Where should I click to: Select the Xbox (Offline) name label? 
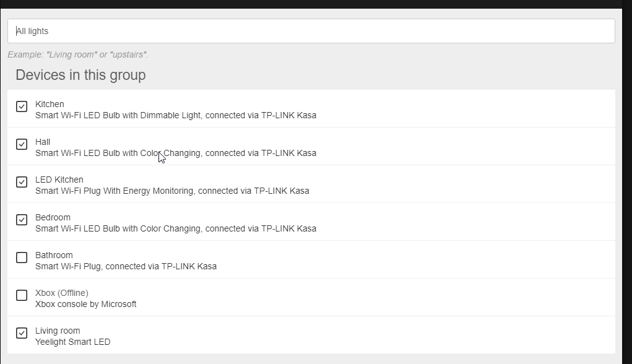click(x=62, y=293)
